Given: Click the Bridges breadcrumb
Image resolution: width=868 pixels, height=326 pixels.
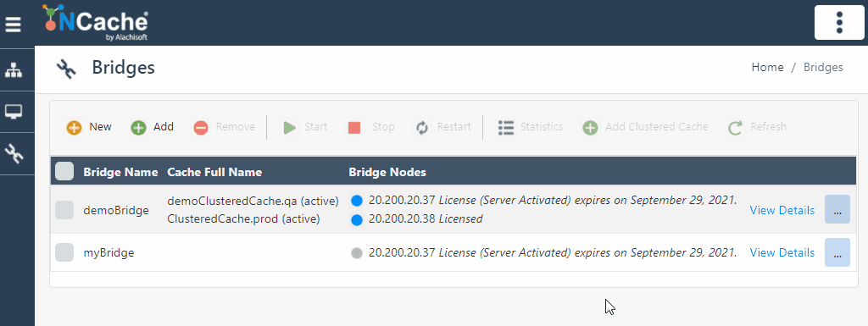Looking at the screenshot, I should (823, 68).
